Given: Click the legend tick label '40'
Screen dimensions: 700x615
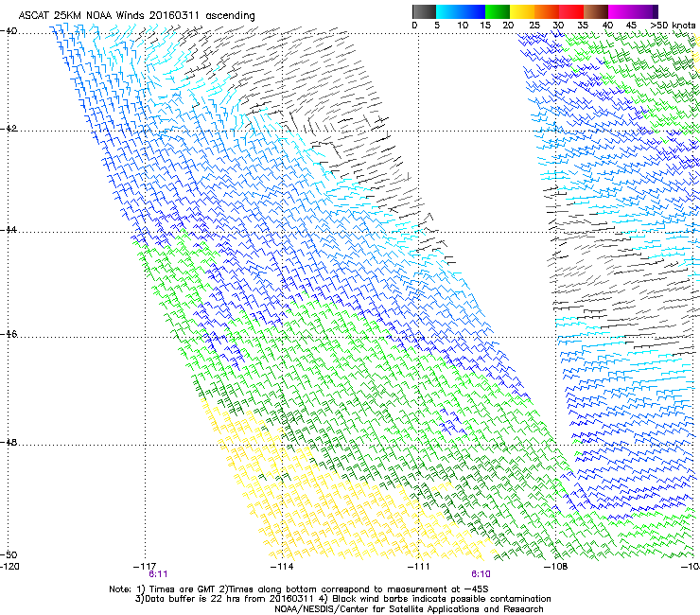Looking at the screenshot, I should [607, 26].
